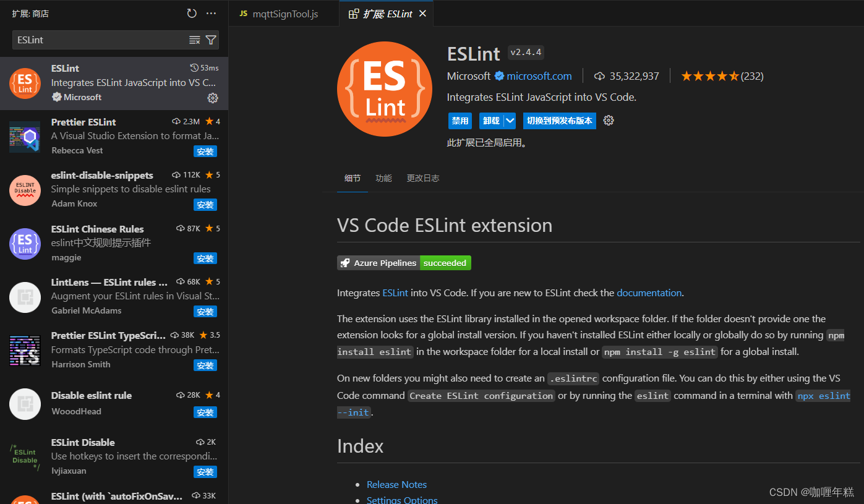864x504 pixels.
Task: Click the ESLint Chinese Rules extension icon
Action: [25, 244]
